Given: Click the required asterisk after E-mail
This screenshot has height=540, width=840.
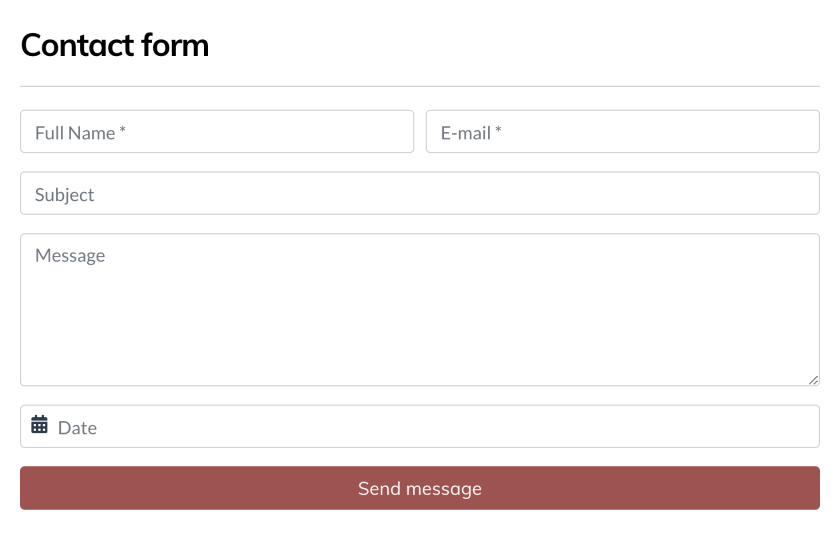Looking at the screenshot, I should pyautogui.click(x=498, y=131).
